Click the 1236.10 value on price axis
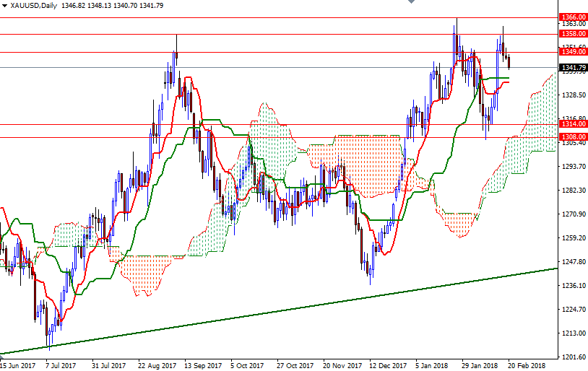The image size is (588, 371). 573,286
